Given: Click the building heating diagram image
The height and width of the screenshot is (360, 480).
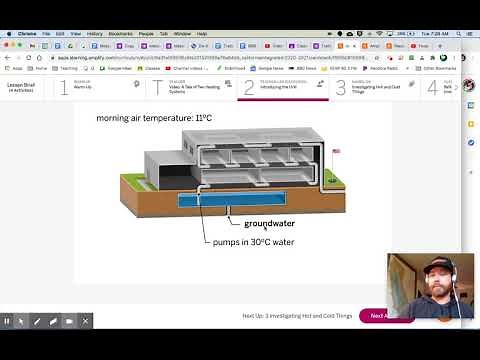Looking at the screenshot, I should (x=233, y=173).
